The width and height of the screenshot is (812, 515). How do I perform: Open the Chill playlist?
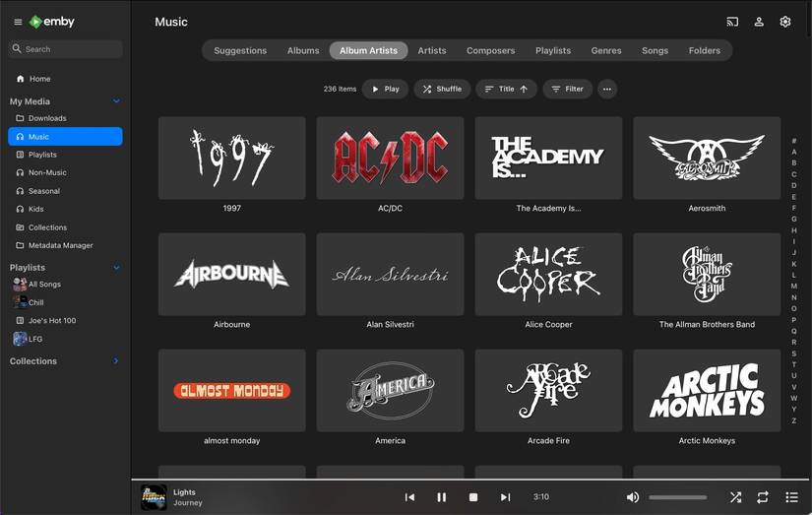tap(65, 302)
